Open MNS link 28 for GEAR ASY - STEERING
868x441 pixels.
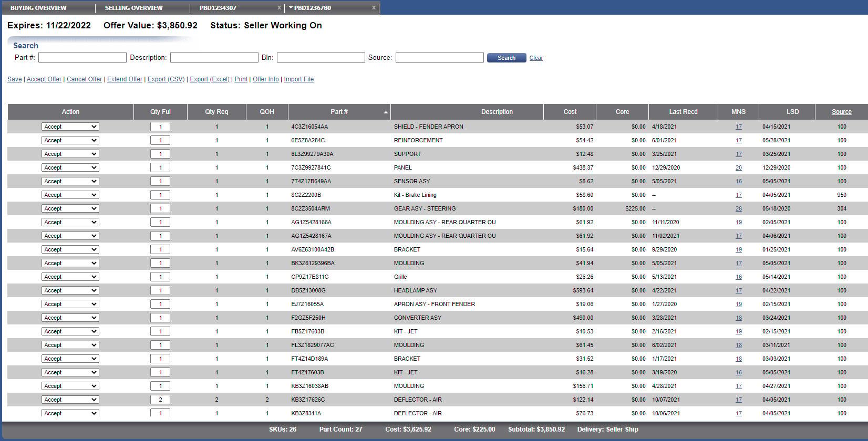[x=739, y=208]
